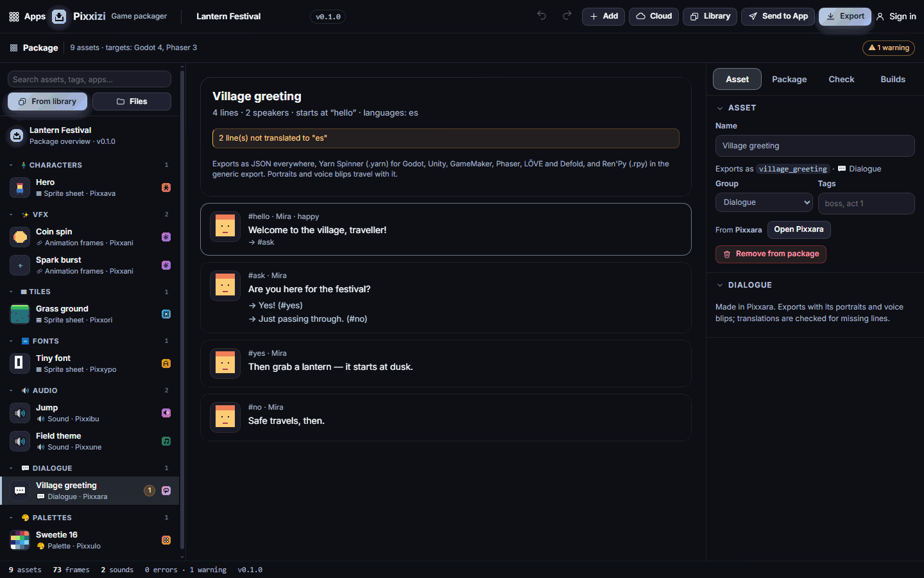Redo the last action
This screenshot has height=578, width=924.
point(567,16)
